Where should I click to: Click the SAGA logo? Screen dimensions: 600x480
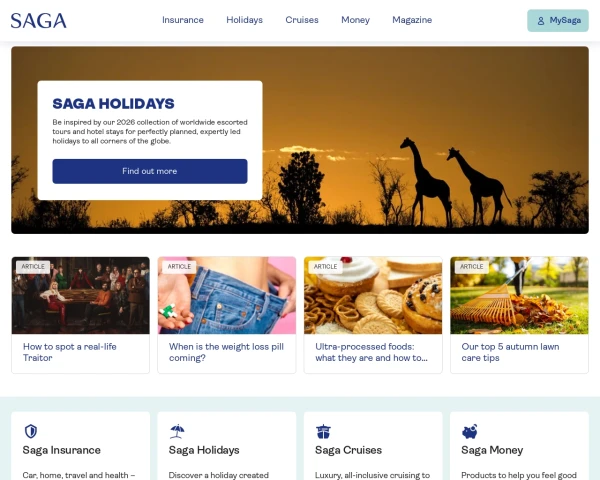[x=39, y=21]
